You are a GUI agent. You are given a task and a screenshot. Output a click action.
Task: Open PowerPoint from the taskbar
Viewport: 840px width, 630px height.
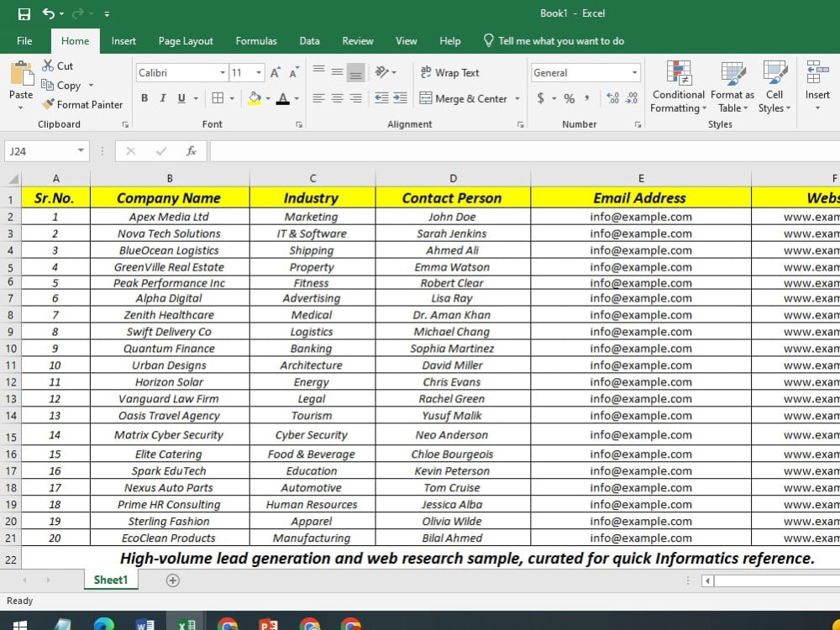point(269,623)
